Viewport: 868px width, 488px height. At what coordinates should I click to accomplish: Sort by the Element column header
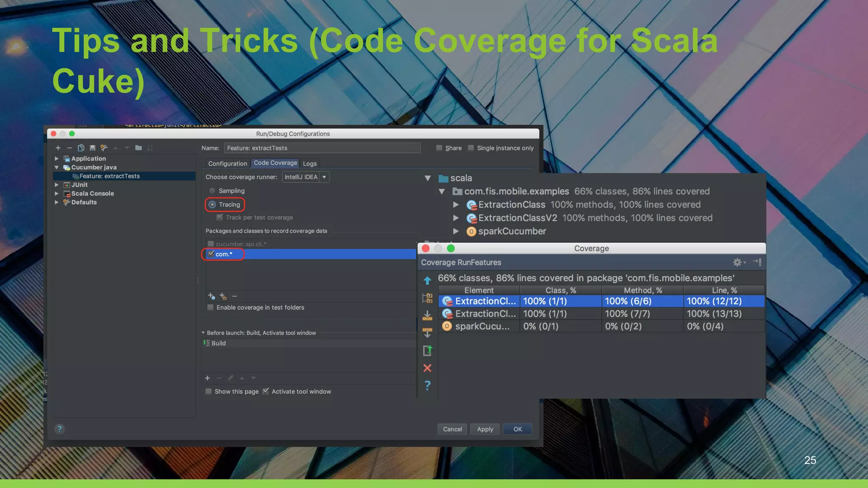[x=479, y=290]
